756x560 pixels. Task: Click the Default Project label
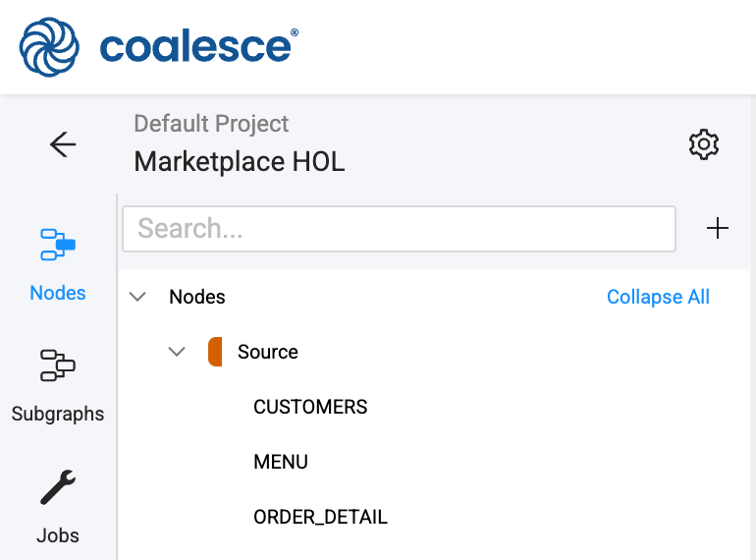(211, 124)
